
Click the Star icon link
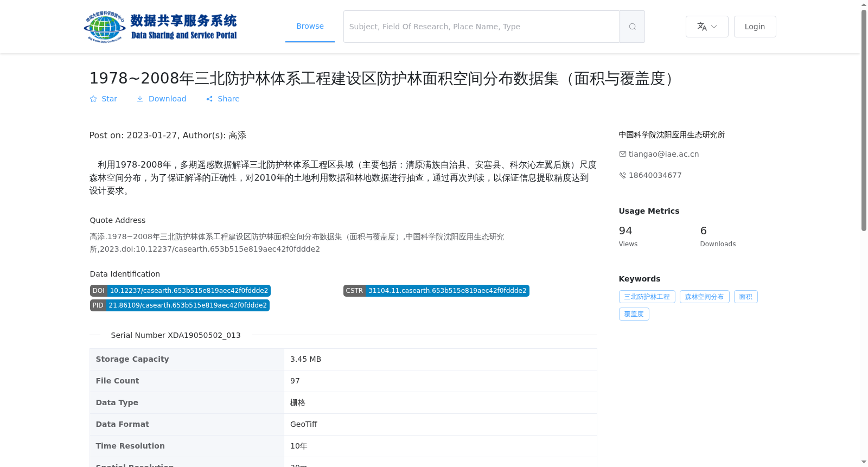[103, 99]
